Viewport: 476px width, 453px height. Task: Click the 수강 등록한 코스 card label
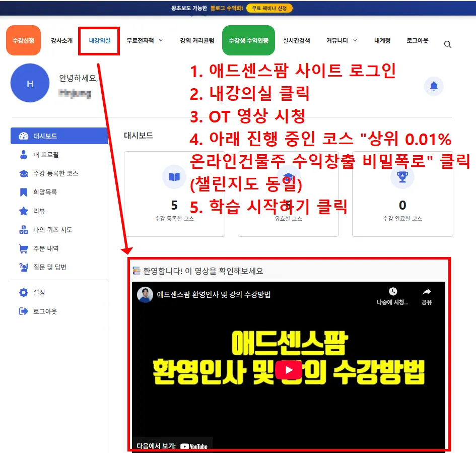pos(174,219)
